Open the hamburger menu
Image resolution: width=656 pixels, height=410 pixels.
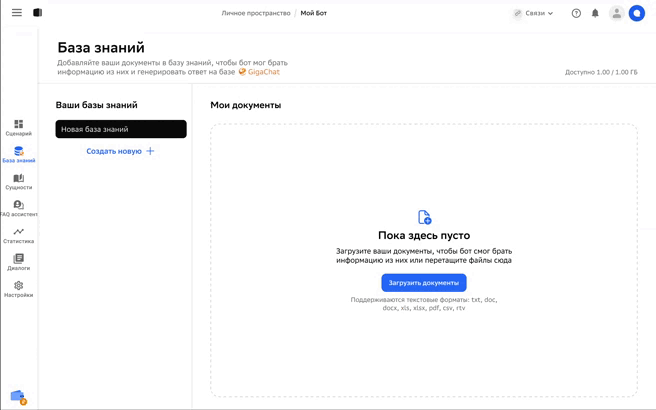click(17, 13)
